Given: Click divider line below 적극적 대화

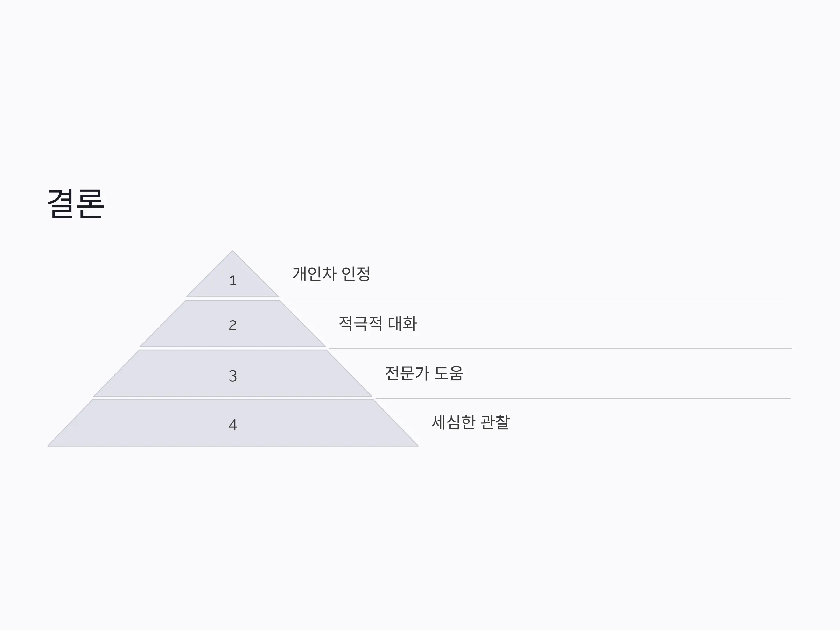Looking at the screenshot, I should [x=560, y=349].
